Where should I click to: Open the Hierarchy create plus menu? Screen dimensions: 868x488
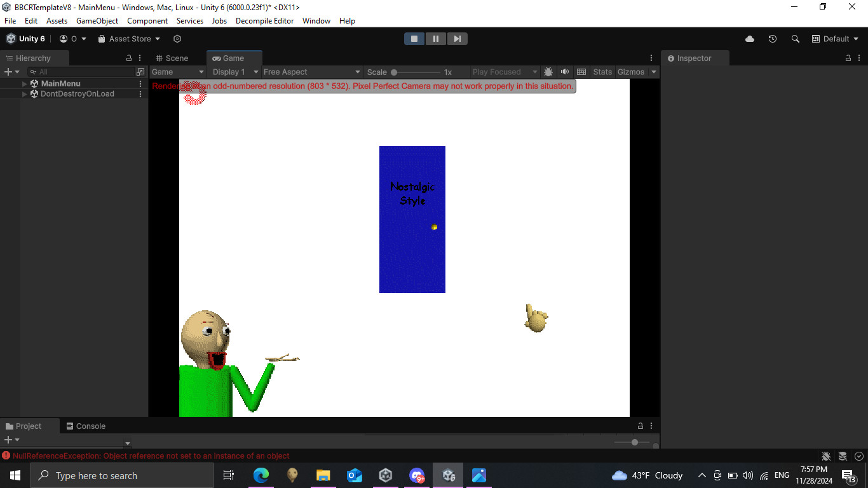(7, 71)
